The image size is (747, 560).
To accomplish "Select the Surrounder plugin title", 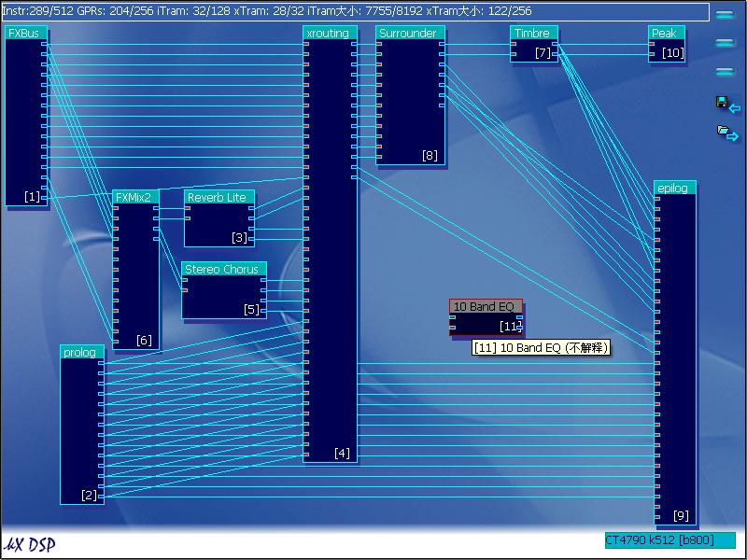I will 410,33.
